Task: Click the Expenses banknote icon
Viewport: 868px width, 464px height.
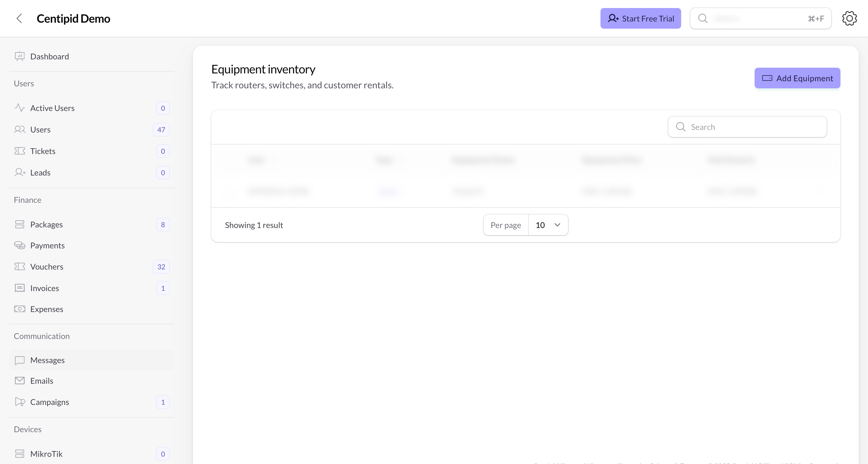Action: [20, 309]
